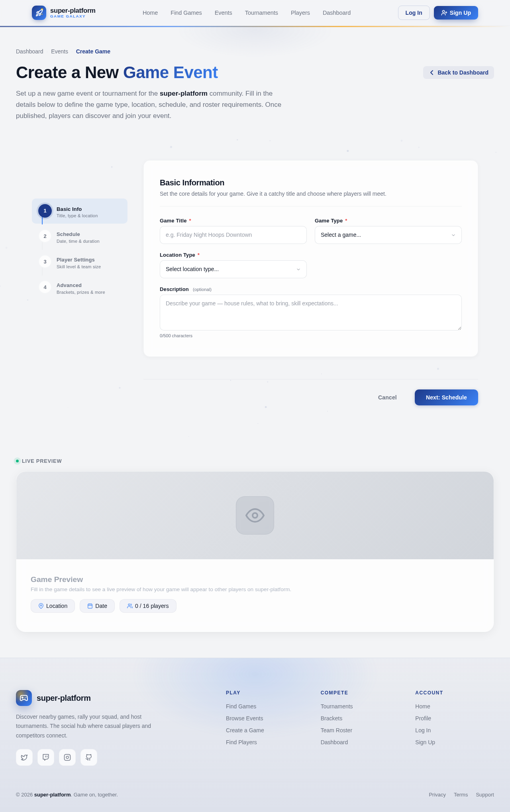The image size is (510, 812).
Task: Select the Schedule step in sidebar
Action: [x=80, y=237]
